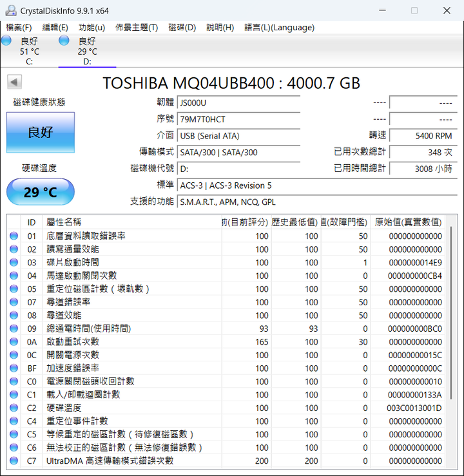Open the 說明(H) menu
This screenshot has height=476, width=464.
click(220, 28)
